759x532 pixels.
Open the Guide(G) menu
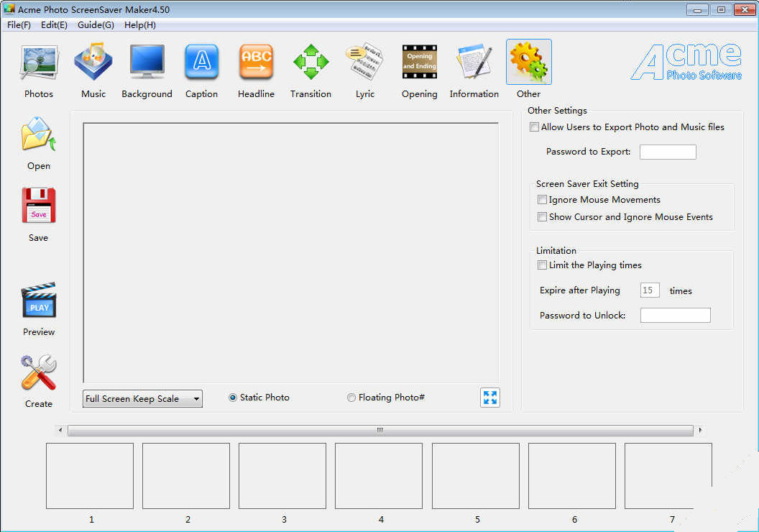(x=96, y=24)
